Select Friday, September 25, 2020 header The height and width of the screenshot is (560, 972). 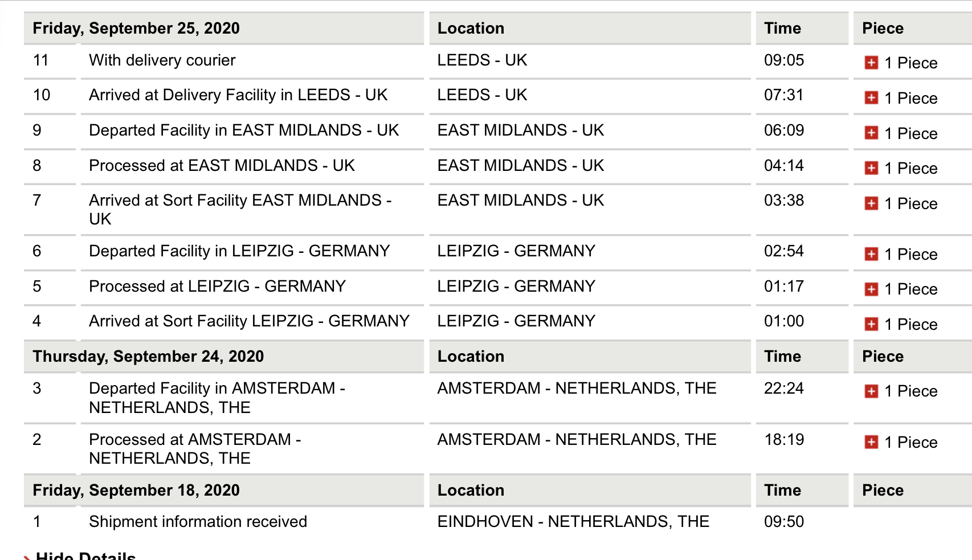pos(136,28)
